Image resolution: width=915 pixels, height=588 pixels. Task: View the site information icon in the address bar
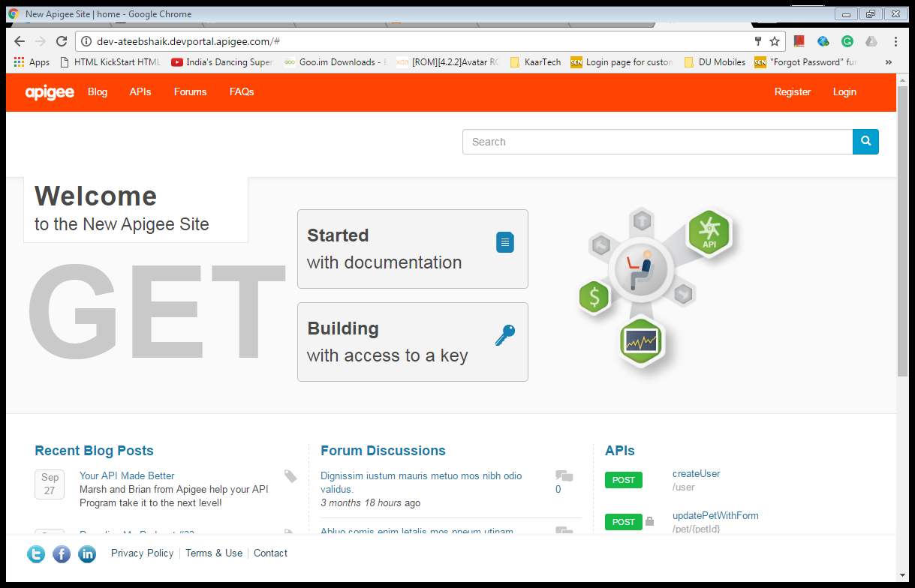click(86, 41)
